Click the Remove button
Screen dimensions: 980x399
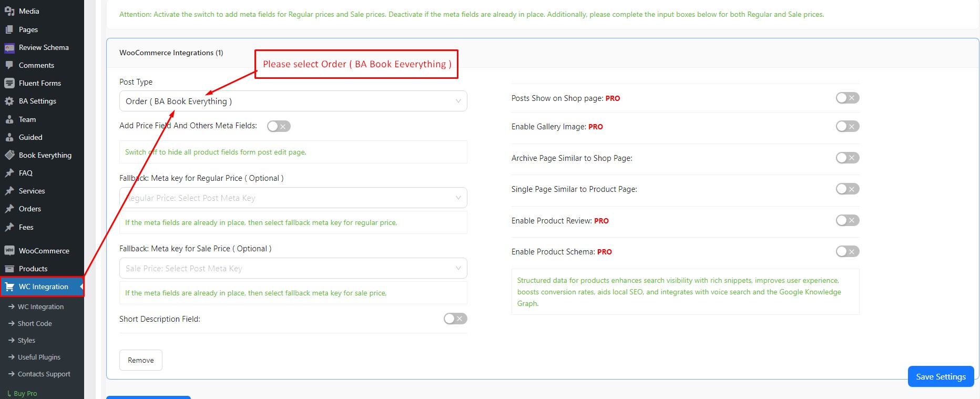[141, 360]
